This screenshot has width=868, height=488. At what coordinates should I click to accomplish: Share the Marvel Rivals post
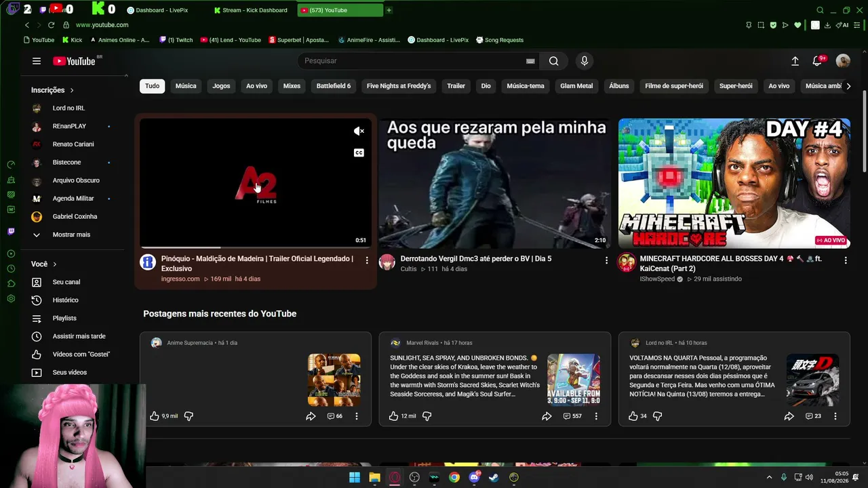tap(547, 416)
